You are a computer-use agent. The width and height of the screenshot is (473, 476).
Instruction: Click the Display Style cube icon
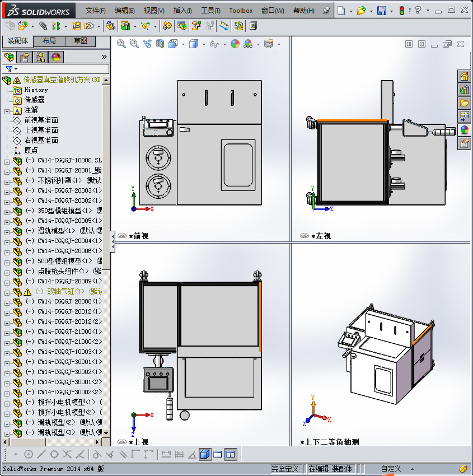pos(194,44)
